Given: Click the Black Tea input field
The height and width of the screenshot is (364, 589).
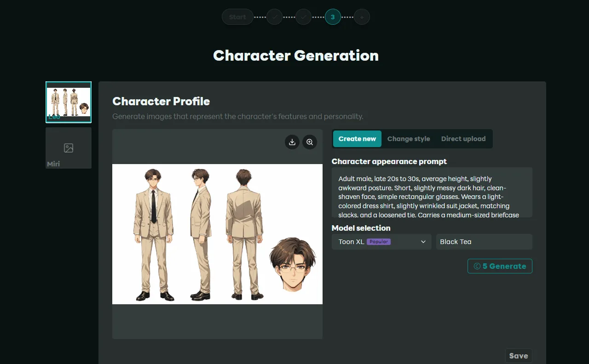Looking at the screenshot, I should [x=484, y=242].
